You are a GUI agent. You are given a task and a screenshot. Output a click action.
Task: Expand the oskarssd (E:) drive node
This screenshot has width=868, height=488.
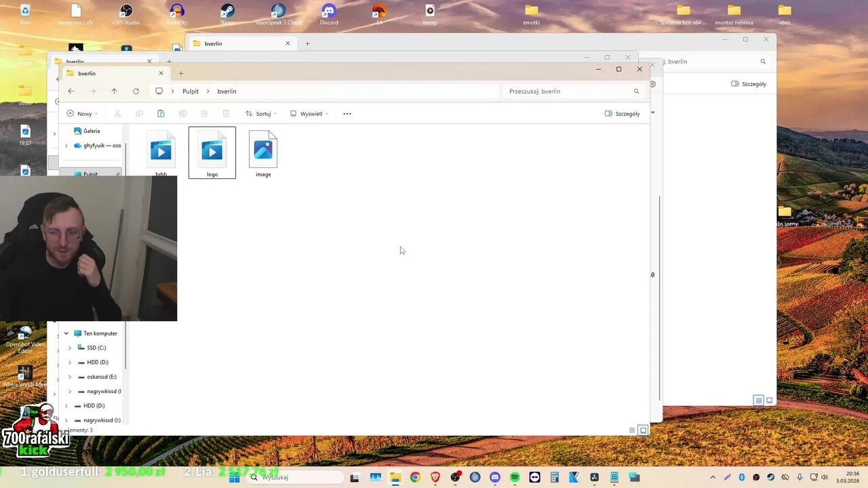[x=69, y=377]
